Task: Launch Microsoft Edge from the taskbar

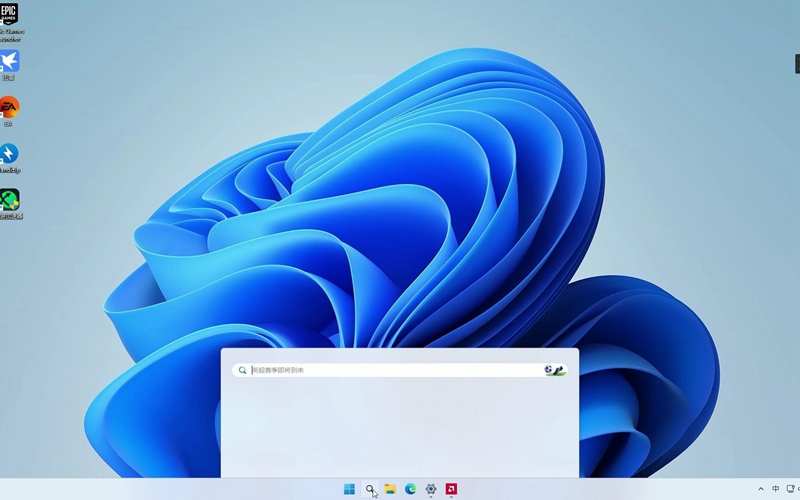Action: (x=410, y=489)
